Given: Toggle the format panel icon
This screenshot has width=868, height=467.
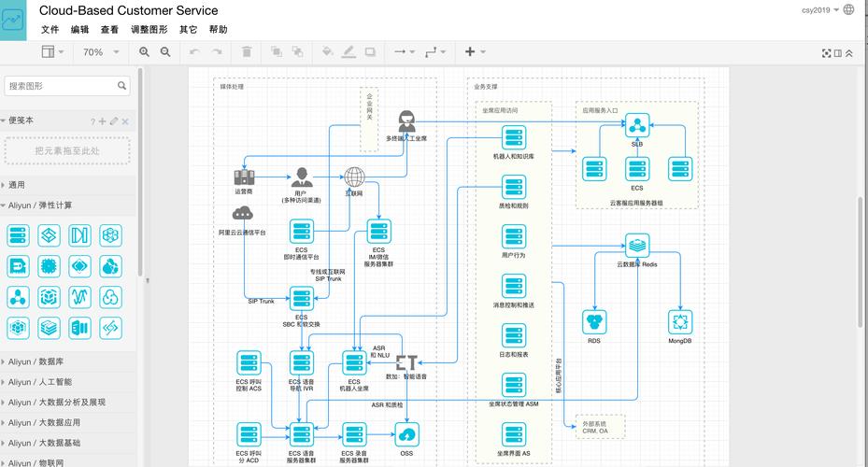Looking at the screenshot, I should tap(837, 53).
